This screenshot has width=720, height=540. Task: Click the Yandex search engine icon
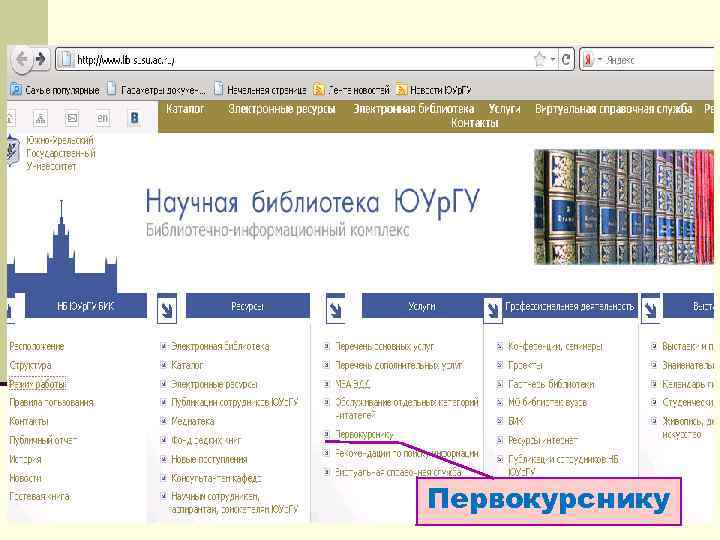tap(589, 60)
